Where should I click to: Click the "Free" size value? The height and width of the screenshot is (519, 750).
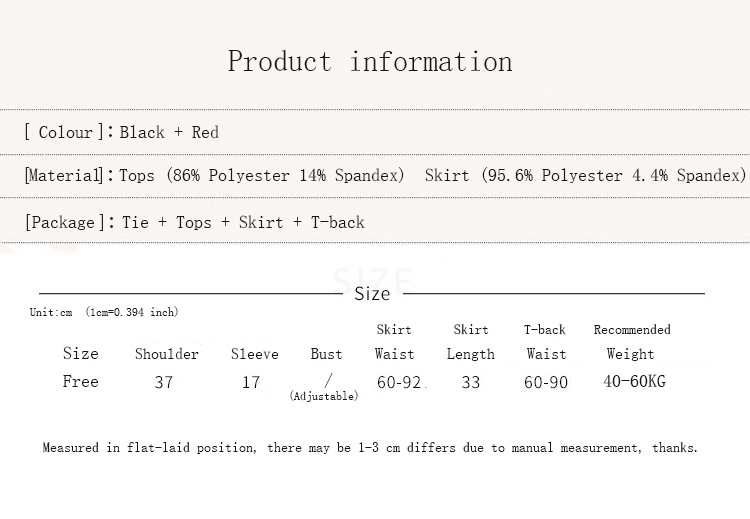coord(80,381)
